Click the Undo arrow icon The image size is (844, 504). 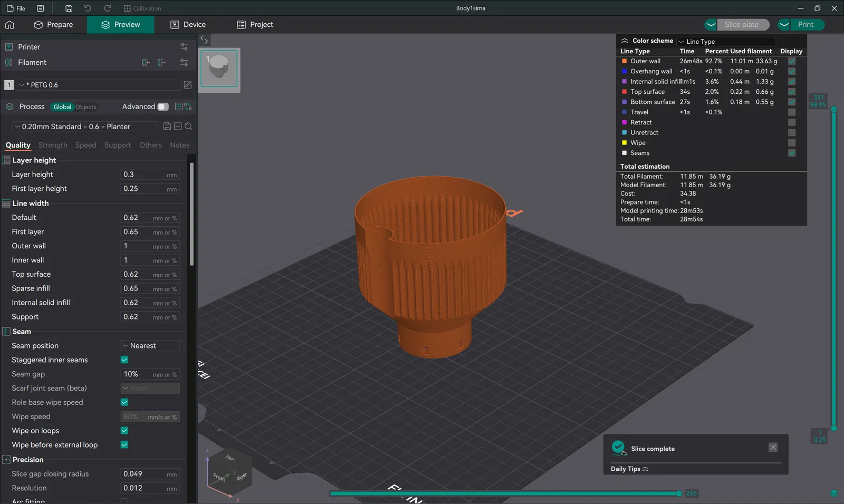pos(88,8)
